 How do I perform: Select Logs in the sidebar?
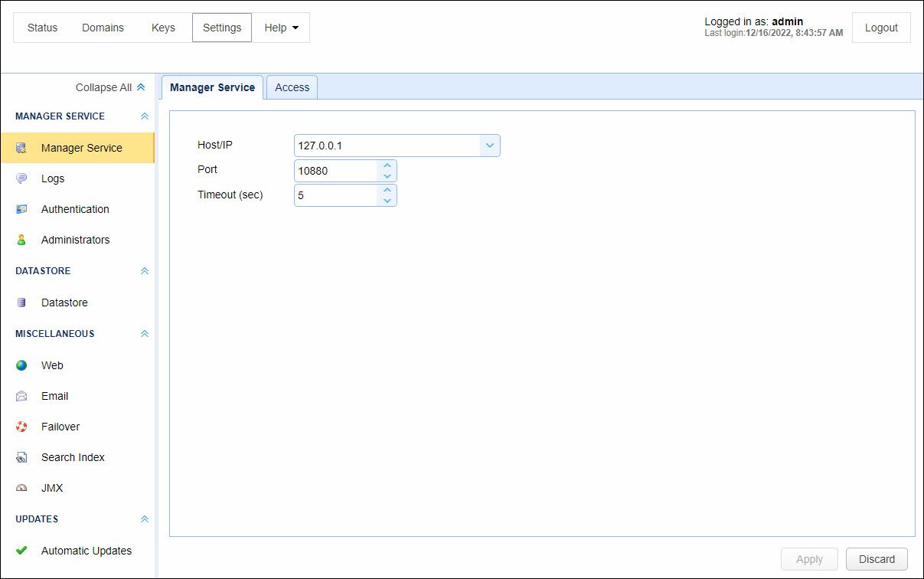click(x=77, y=178)
